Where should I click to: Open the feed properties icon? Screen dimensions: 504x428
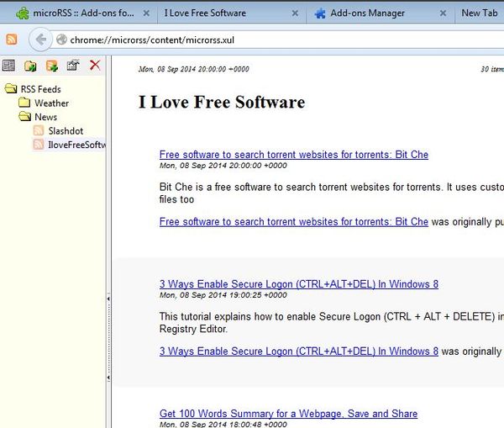tap(73, 66)
